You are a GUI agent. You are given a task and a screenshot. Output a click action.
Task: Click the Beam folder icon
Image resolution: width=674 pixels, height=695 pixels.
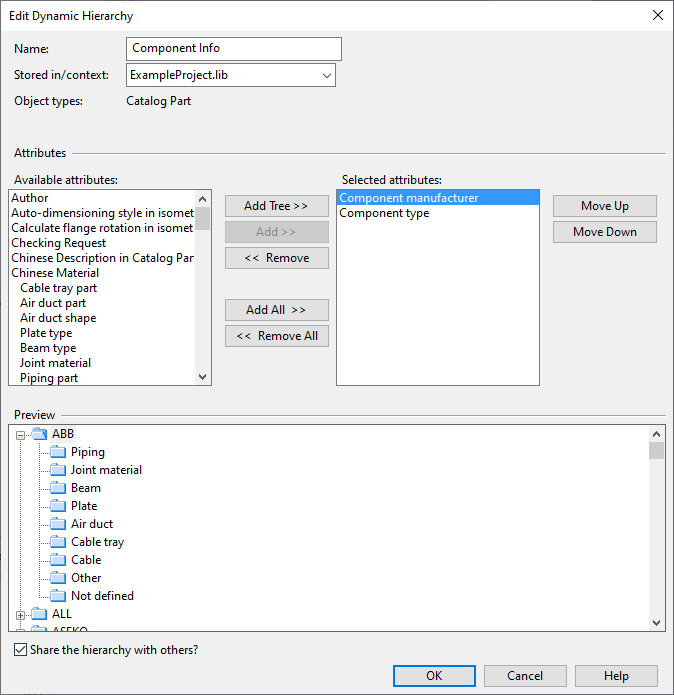click(58, 488)
